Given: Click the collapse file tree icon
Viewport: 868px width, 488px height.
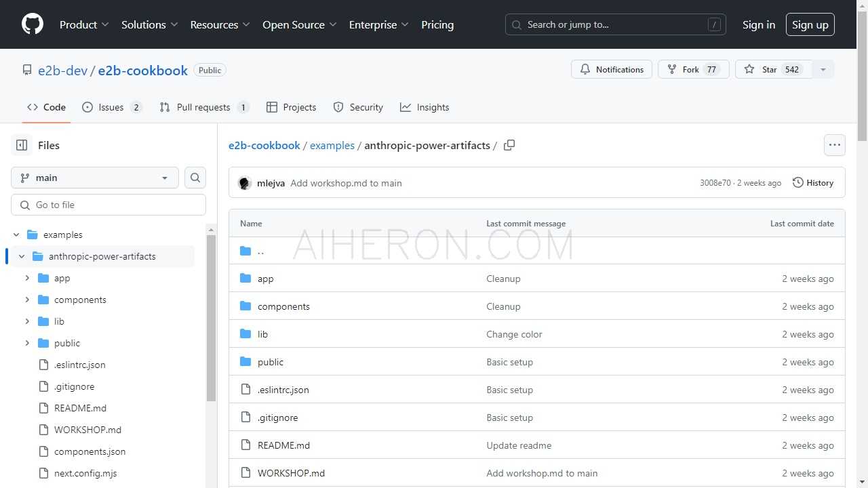Looking at the screenshot, I should coord(22,145).
